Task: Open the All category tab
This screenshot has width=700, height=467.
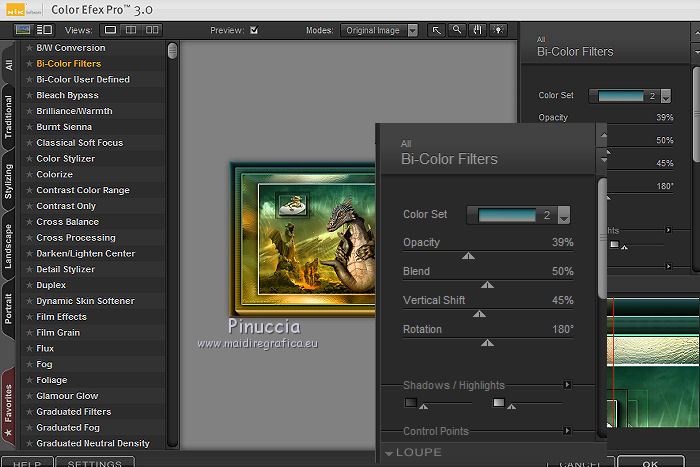Action: (9, 64)
